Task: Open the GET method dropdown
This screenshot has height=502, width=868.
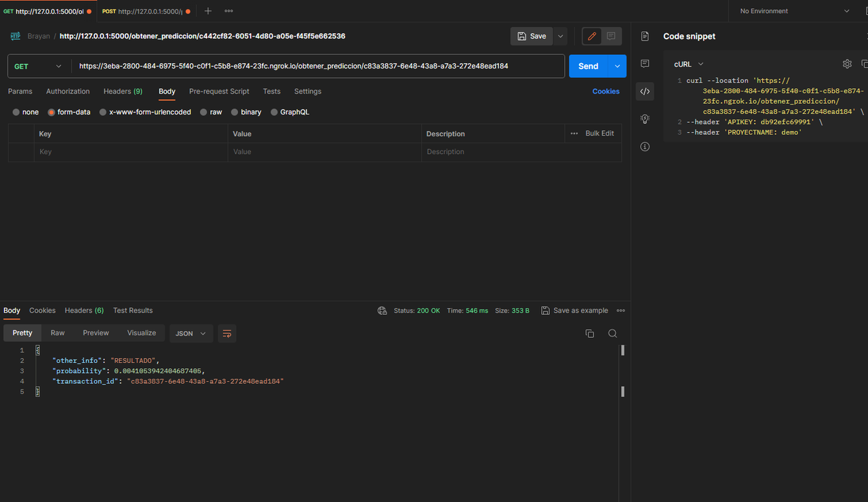Action: [39, 66]
